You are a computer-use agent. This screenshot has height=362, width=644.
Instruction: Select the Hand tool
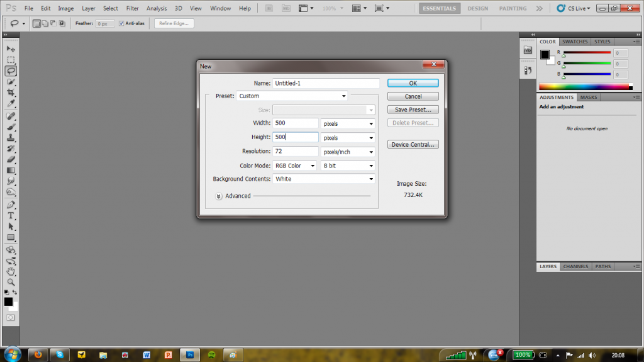click(x=11, y=271)
